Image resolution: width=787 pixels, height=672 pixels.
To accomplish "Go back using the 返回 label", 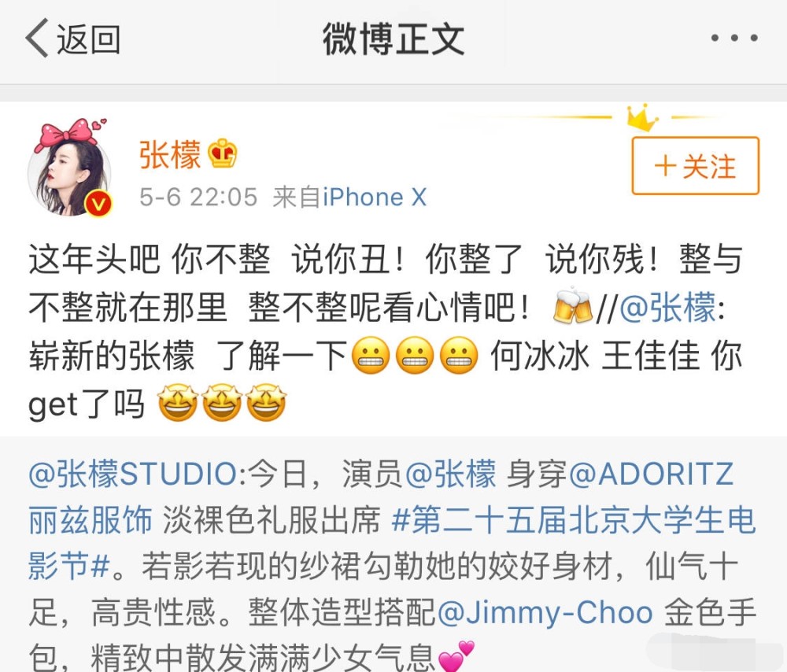I will point(88,39).
